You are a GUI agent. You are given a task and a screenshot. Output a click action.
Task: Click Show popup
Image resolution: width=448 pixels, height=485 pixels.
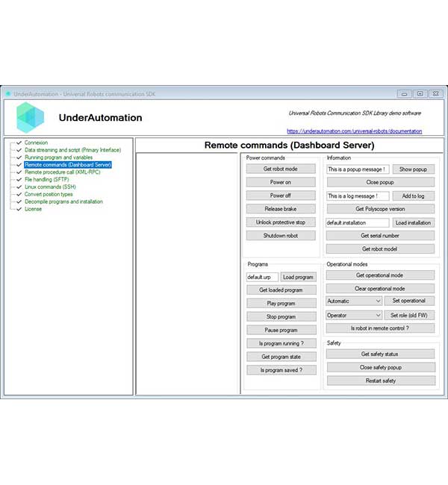click(414, 169)
